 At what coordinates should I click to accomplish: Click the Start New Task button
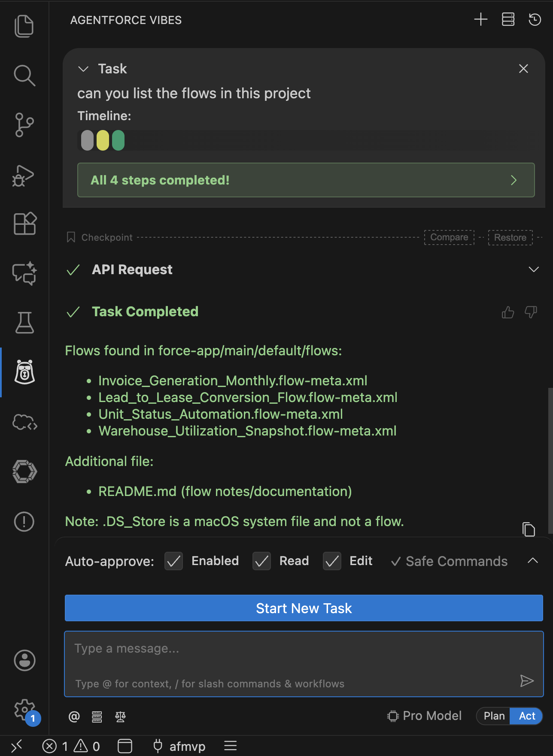[x=304, y=608]
